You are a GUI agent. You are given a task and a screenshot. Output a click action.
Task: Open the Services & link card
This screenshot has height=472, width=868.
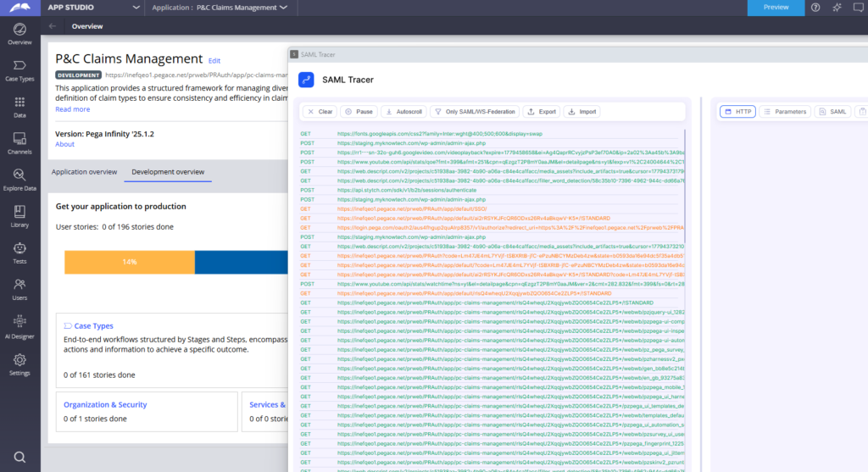point(267,404)
